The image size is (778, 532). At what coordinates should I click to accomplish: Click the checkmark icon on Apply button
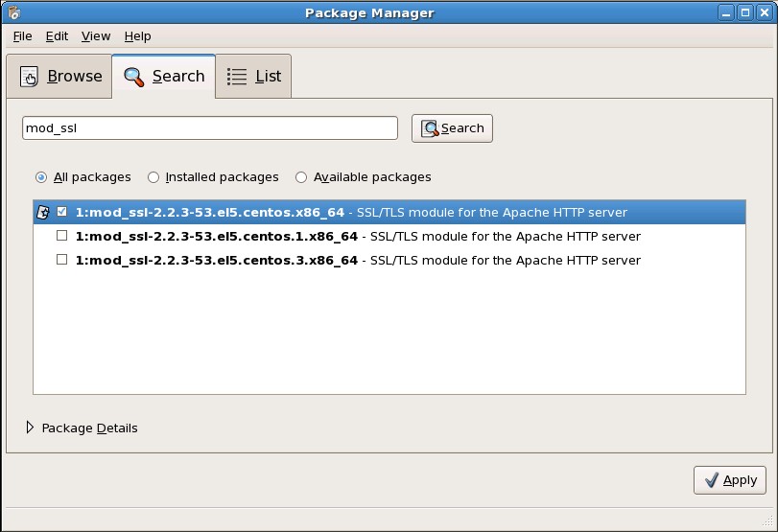coord(711,480)
